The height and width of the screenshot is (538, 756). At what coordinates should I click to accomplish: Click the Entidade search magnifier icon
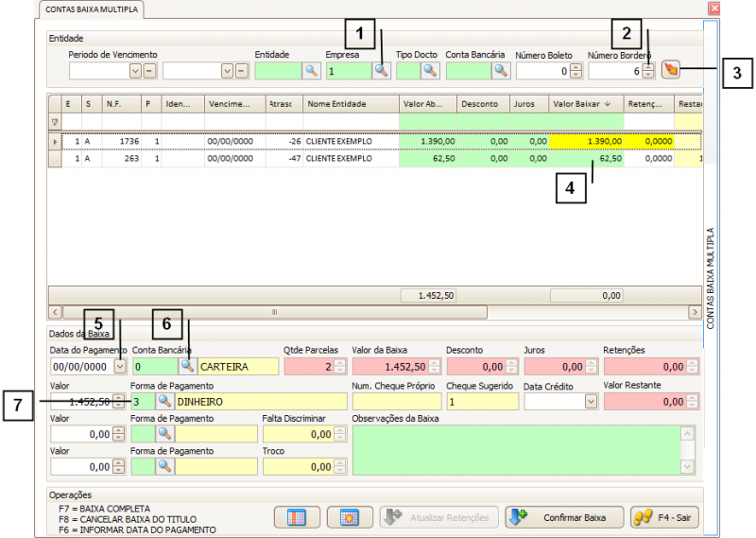311,70
